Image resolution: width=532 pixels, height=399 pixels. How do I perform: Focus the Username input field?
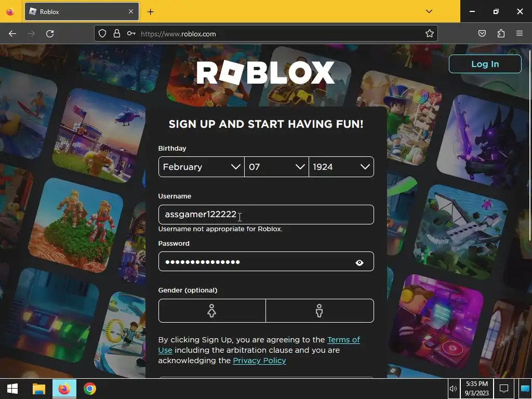tap(266, 215)
